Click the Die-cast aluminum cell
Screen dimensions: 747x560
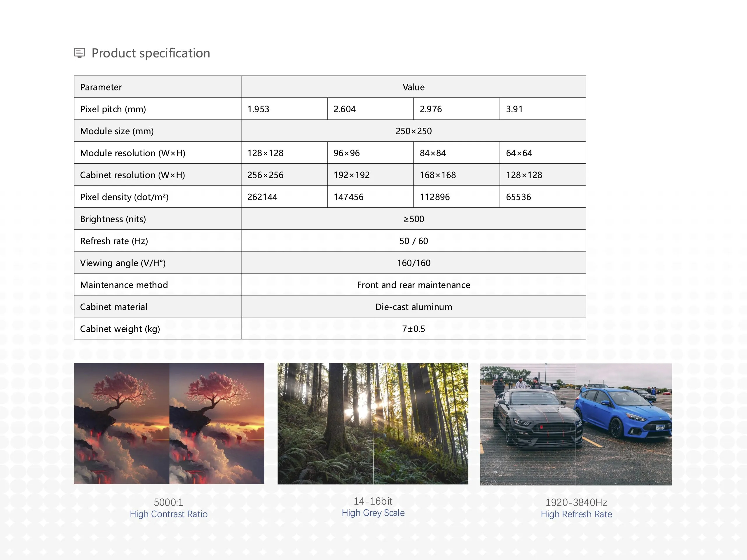pyautogui.click(x=413, y=307)
